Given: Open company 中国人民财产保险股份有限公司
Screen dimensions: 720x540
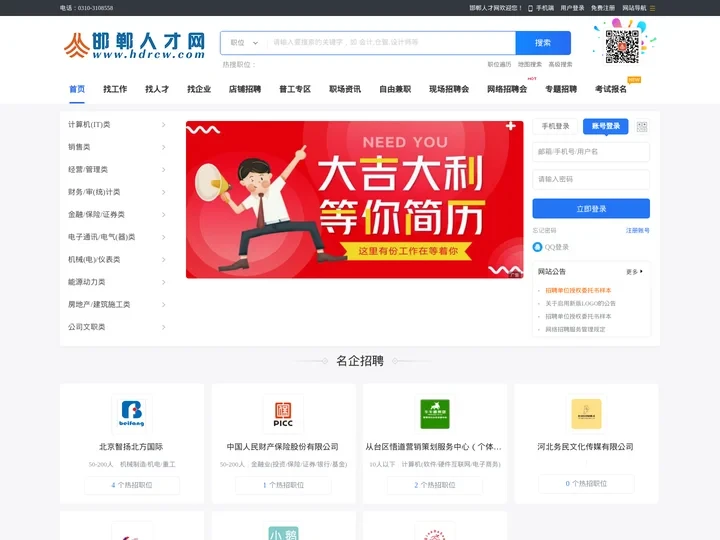Looking at the screenshot, I should coord(283,447).
